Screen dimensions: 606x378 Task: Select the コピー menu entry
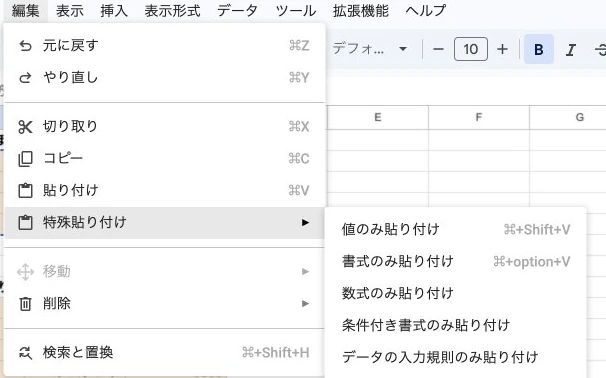point(164,159)
